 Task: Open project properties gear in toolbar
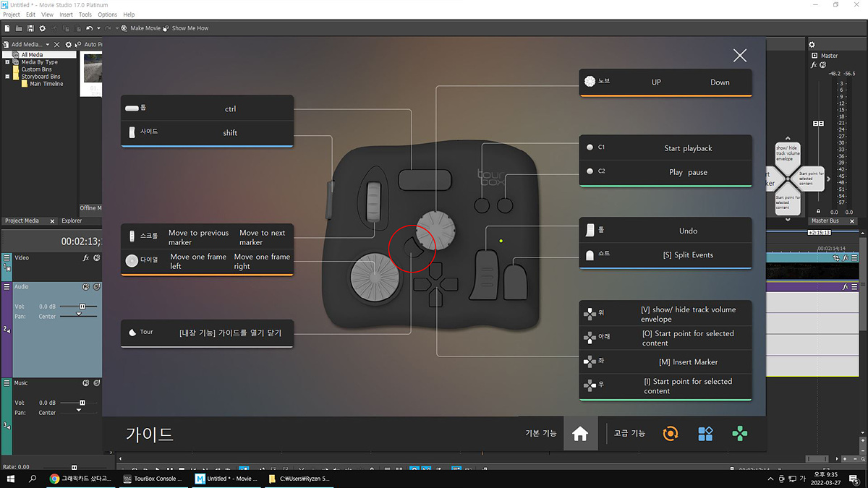click(43, 28)
